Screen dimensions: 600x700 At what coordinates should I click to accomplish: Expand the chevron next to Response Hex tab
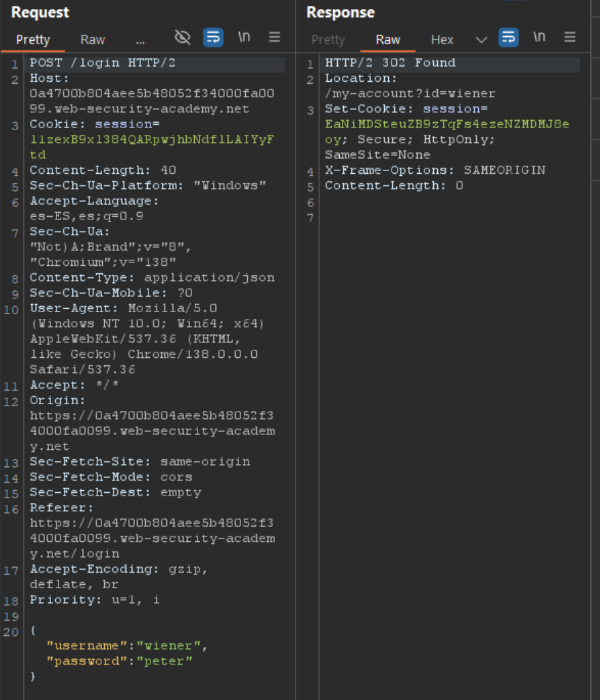pos(481,40)
